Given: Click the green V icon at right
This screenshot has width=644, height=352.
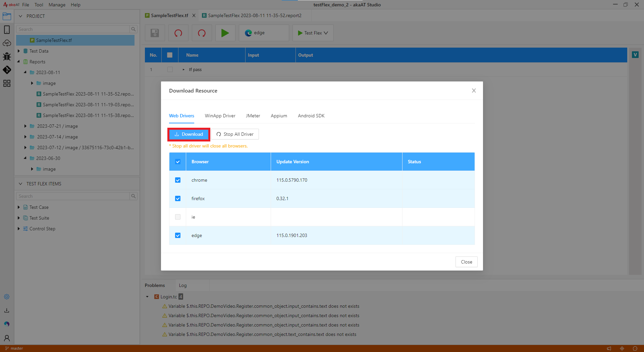Looking at the screenshot, I should click(x=635, y=55).
